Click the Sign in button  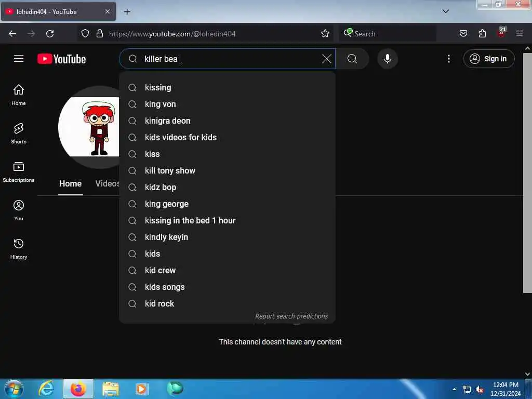pos(488,59)
